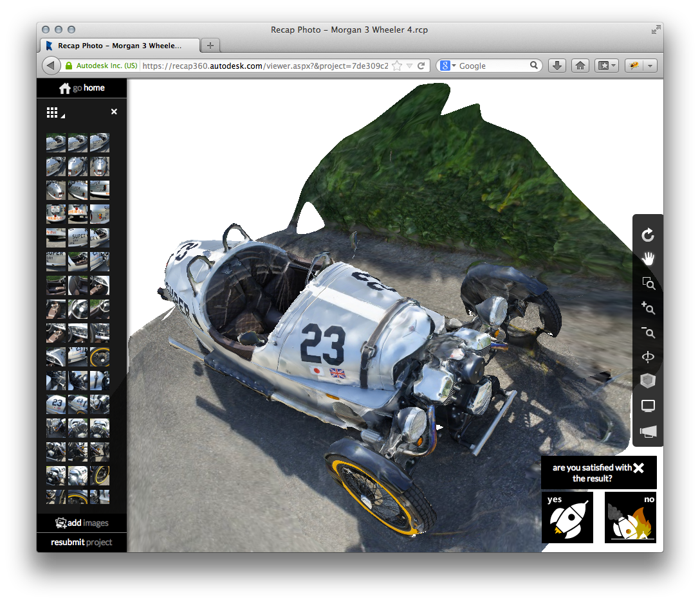Select the Recap Photo browser tab

coord(120,46)
